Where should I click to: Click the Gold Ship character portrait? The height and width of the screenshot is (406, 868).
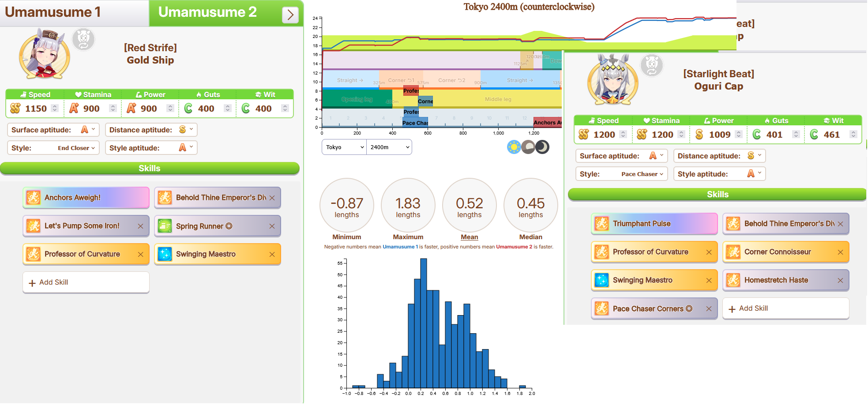(45, 54)
